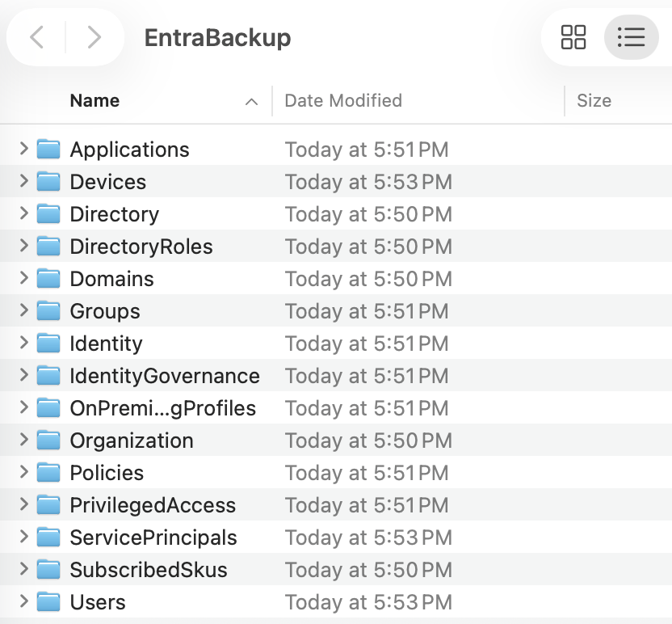Open the Applications folder icon
Image resolution: width=672 pixels, height=624 pixels.
pyautogui.click(x=47, y=149)
